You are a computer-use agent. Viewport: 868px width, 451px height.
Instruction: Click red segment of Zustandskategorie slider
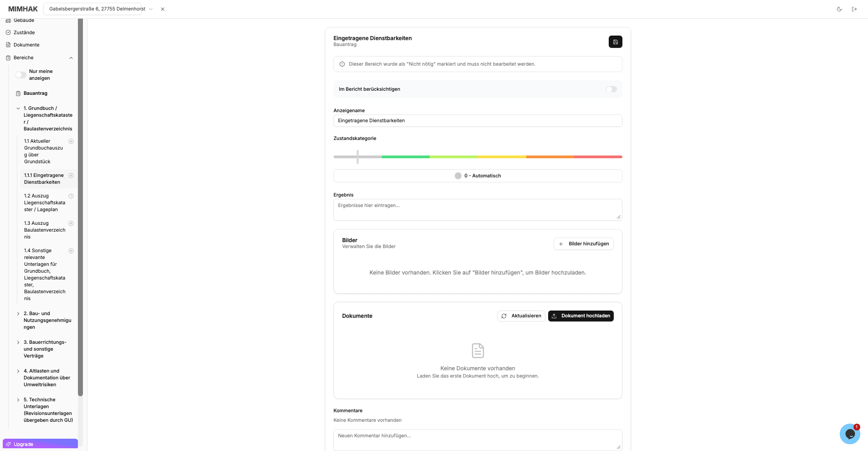coord(598,157)
